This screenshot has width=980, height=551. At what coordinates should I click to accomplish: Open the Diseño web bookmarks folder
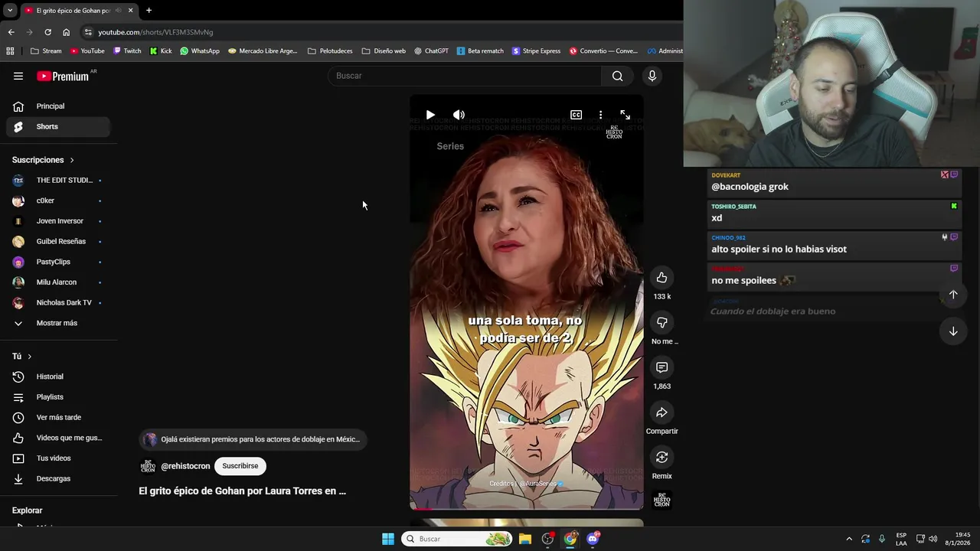(x=384, y=51)
